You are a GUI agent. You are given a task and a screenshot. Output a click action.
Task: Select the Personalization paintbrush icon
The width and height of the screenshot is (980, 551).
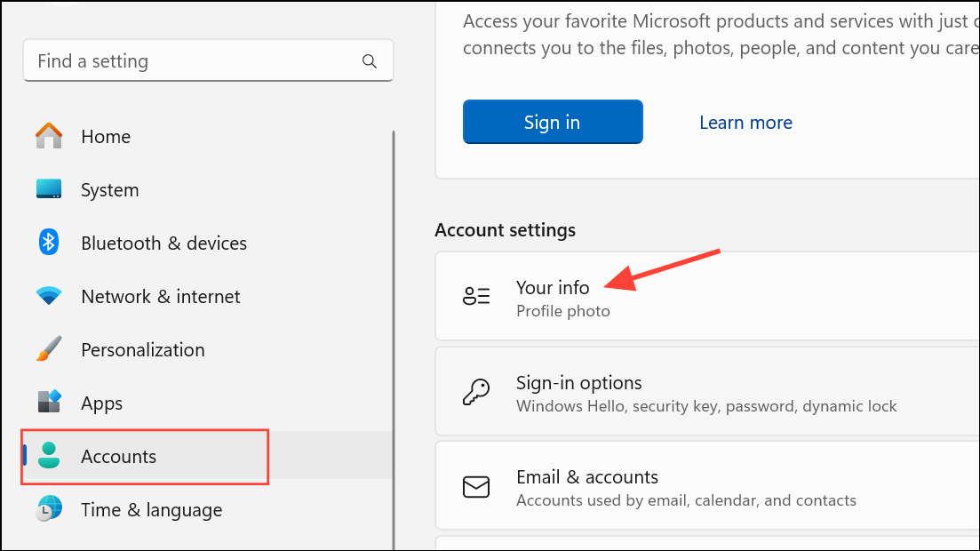coord(49,349)
